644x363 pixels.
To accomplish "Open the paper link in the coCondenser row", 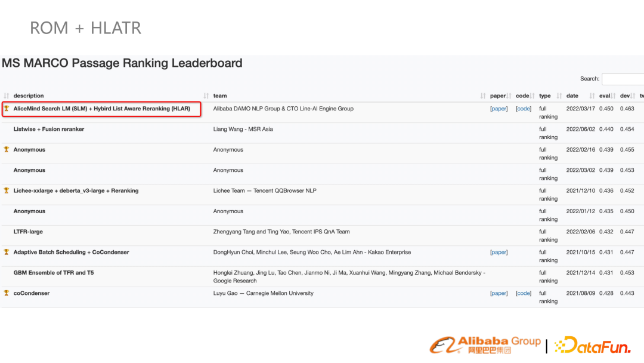I will coord(499,294).
